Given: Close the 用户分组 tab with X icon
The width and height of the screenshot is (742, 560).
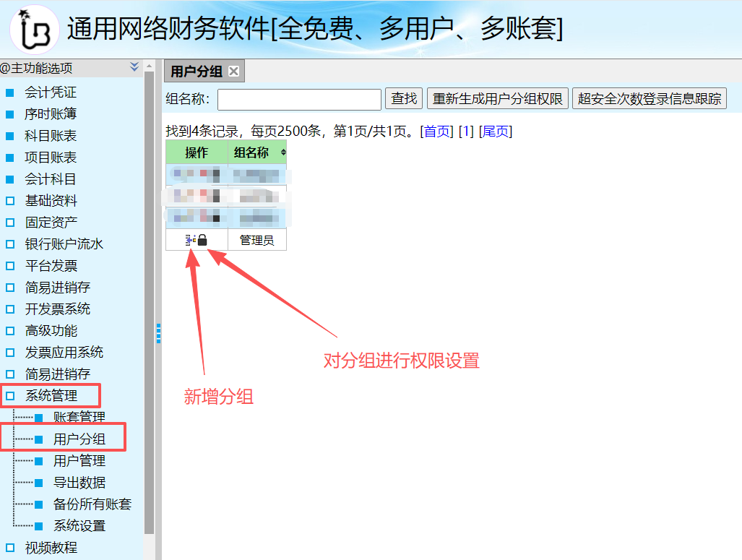Looking at the screenshot, I should point(233,72).
